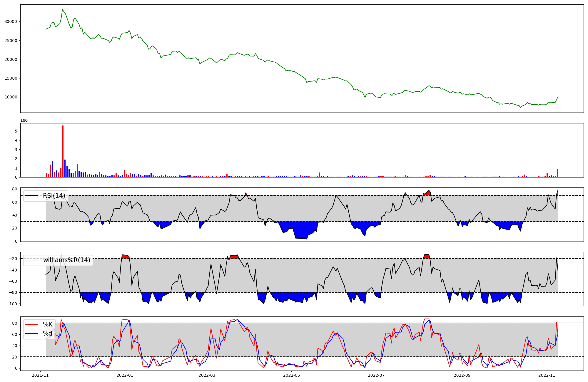
Task: Click the %K legend entry
Action: click(x=48, y=324)
